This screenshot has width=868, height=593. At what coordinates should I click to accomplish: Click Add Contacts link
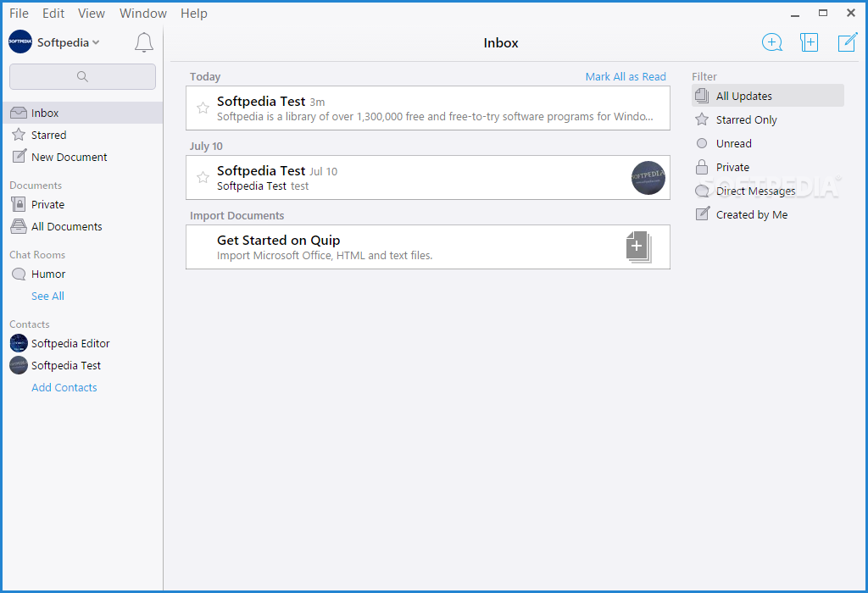tap(64, 387)
